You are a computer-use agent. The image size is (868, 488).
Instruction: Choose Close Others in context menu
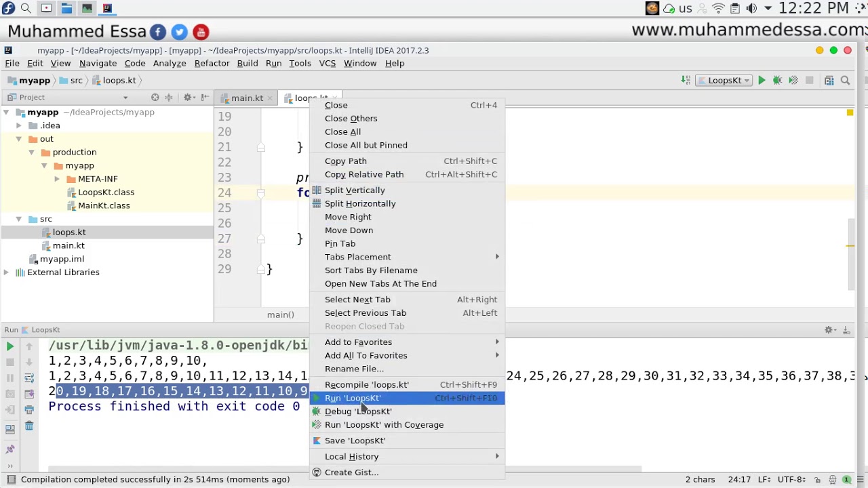coord(407,118)
